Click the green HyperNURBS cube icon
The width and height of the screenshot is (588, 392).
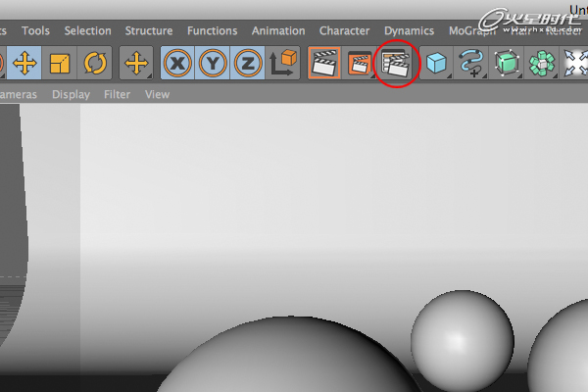(506, 65)
